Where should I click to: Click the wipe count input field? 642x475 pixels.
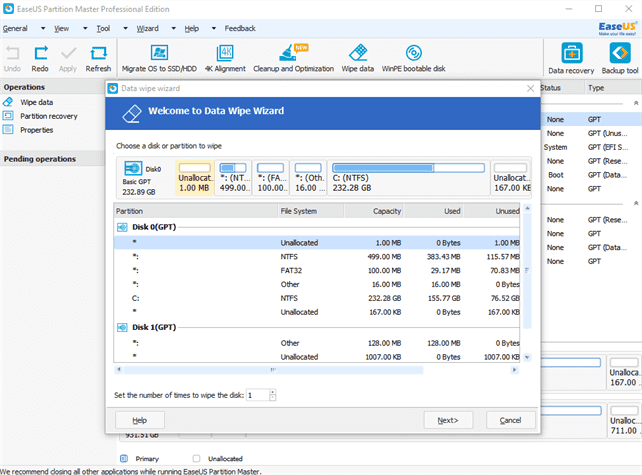(258, 395)
